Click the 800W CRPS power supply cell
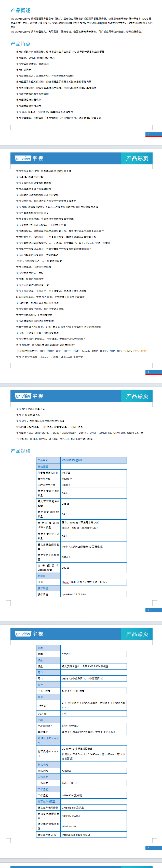 pyautogui.click(x=93, y=732)
